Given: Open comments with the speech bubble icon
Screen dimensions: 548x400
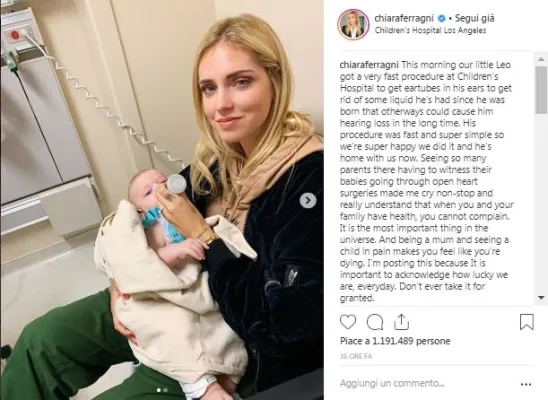Looking at the screenshot, I should tap(375, 322).
